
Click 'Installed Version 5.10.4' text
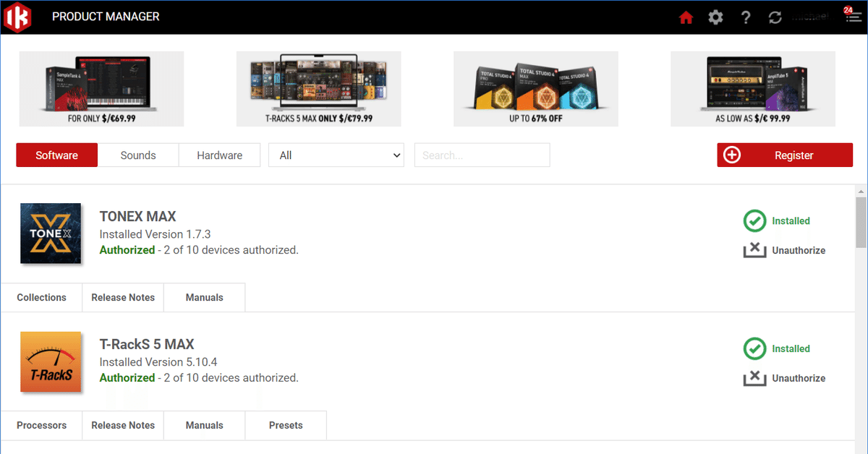[158, 362]
